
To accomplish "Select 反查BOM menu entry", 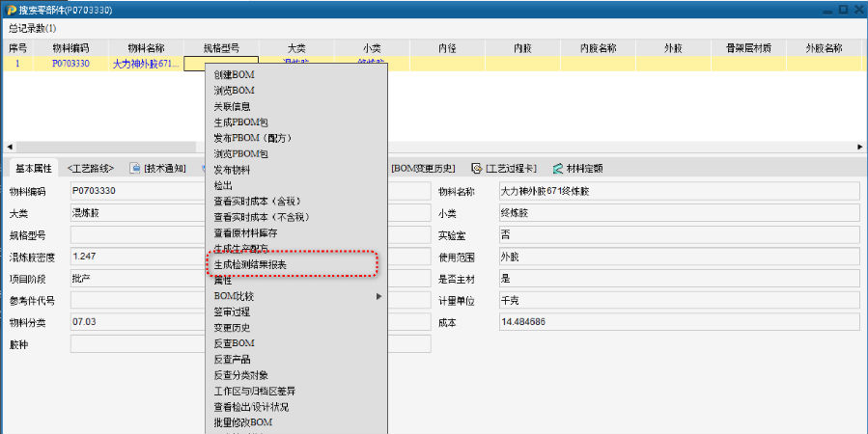I will 235,343.
